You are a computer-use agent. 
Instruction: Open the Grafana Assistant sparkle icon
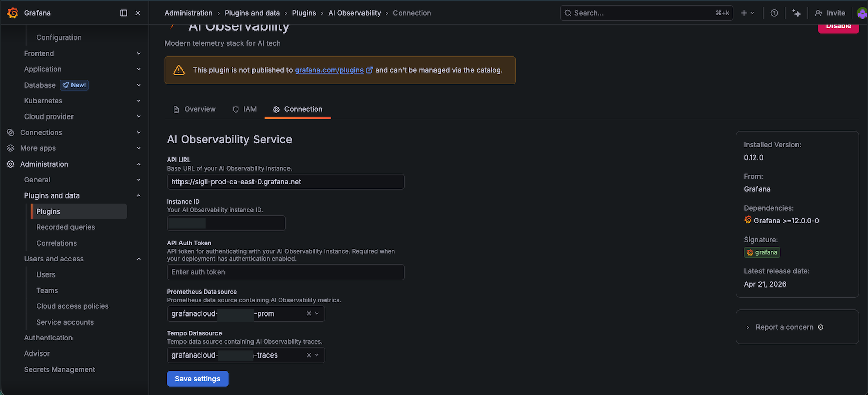coord(797,13)
